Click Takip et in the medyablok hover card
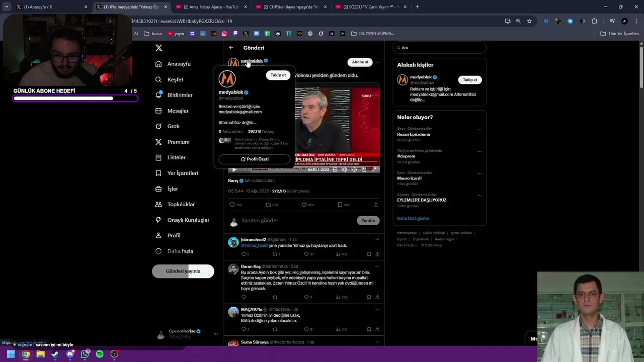This screenshot has width=644, height=362. (278, 75)
